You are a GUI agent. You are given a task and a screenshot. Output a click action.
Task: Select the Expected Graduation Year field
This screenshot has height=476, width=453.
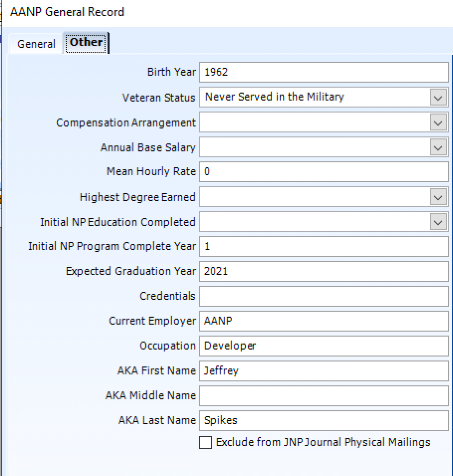click(x=324, y=271)
